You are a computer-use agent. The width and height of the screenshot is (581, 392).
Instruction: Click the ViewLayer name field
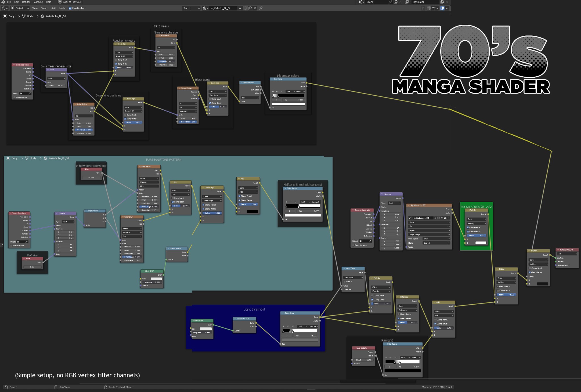point(425,2)
